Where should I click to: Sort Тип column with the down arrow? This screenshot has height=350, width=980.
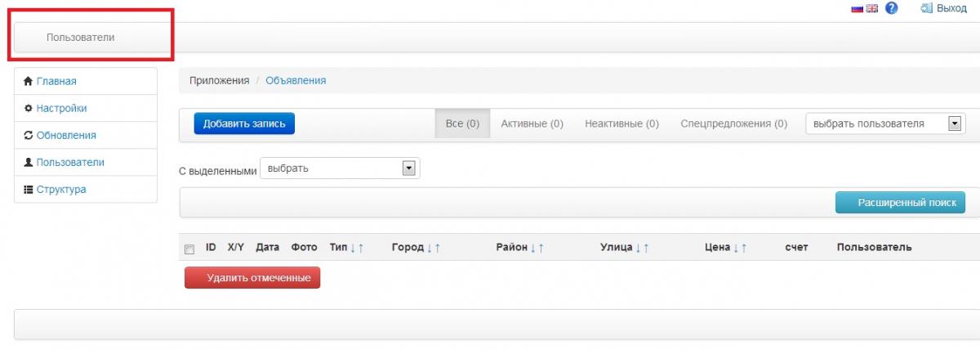[x=352, y=248]
